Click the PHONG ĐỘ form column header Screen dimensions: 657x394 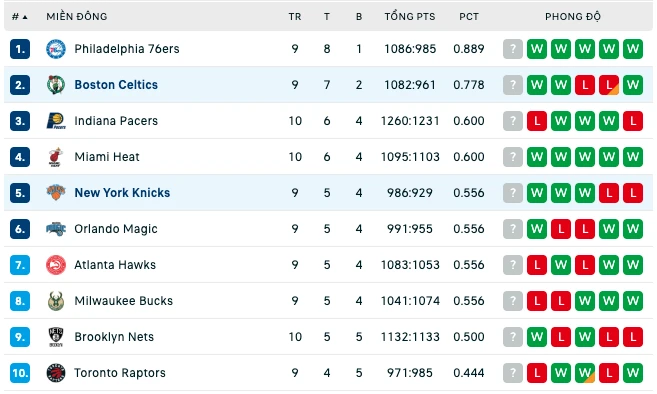[x=572, y=17]
